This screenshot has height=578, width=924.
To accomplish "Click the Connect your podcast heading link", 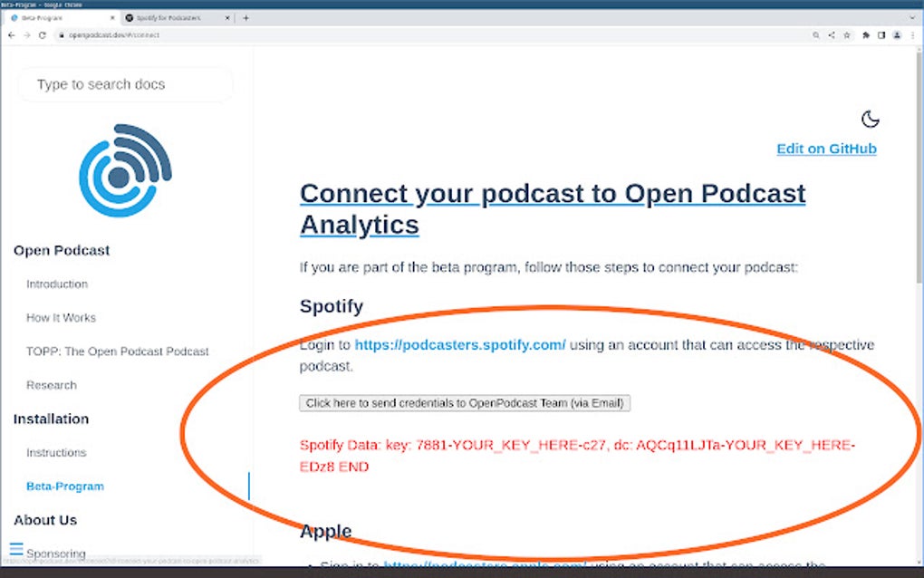I will [553, 209].
